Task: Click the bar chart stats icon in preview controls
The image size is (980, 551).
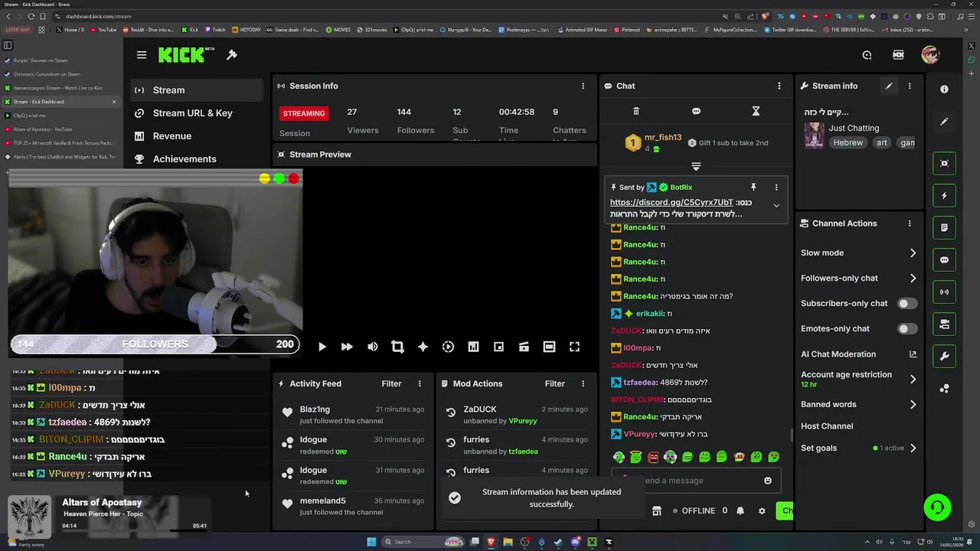Action: (x=473, y=347)
